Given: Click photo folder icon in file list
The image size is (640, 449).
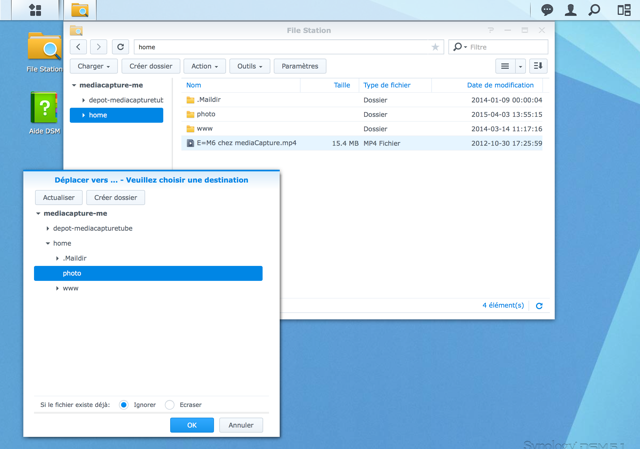Looking at the screenshot, I should click(190, 114).
